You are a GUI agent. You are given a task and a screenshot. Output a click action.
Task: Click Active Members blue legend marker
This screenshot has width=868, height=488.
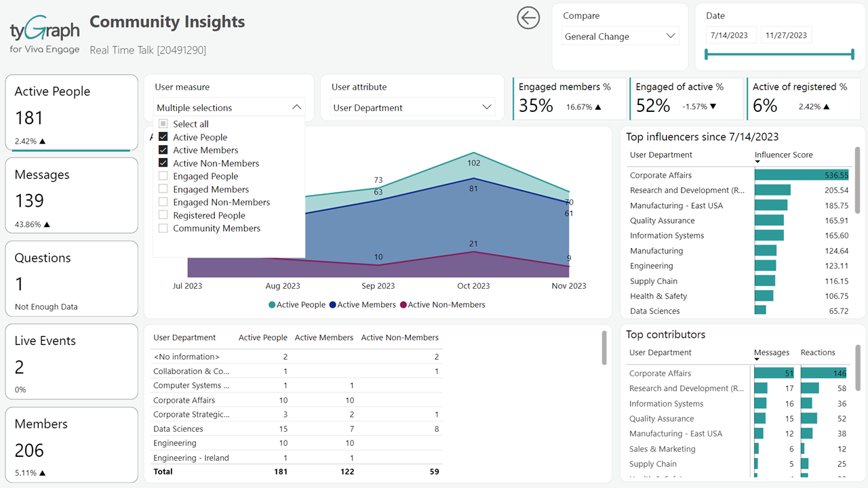[333, 305]
